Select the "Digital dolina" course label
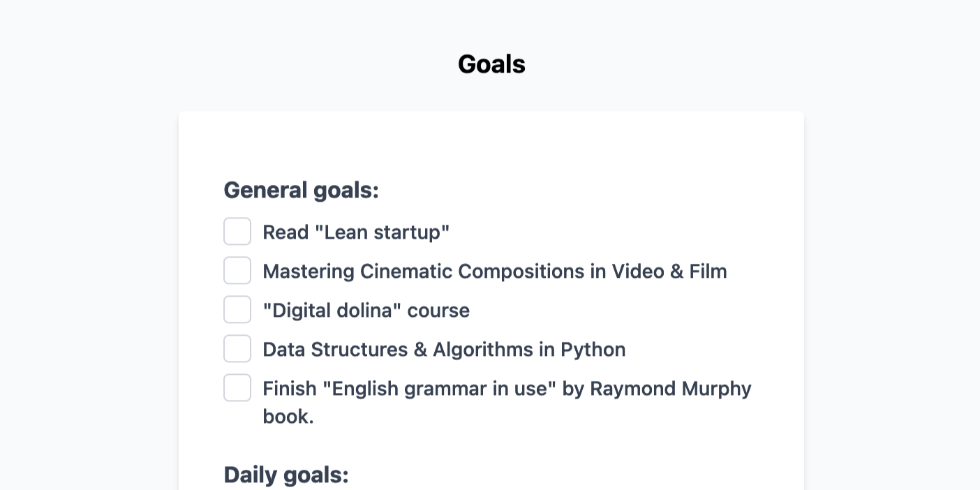The width and height of the screenshot is (980, 490). 366,310
